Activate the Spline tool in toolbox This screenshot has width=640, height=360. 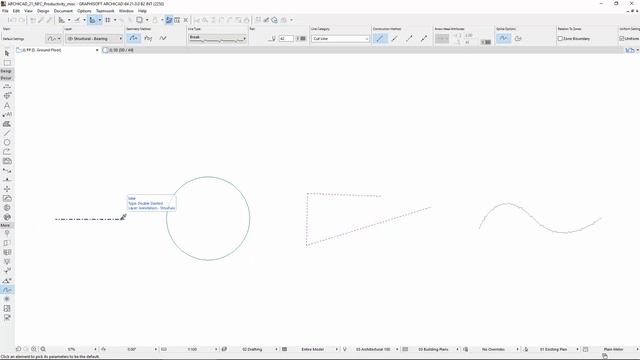click(x=7, y=290)
